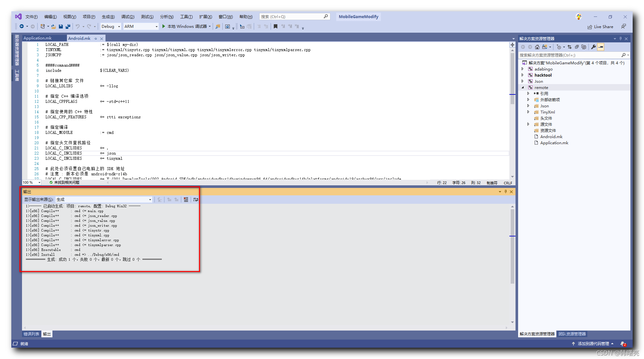Click the top search box (Ctrl+Q)
Image resolution: width=644 pixels, height=359 pixels.
click(x=294, y=17)
